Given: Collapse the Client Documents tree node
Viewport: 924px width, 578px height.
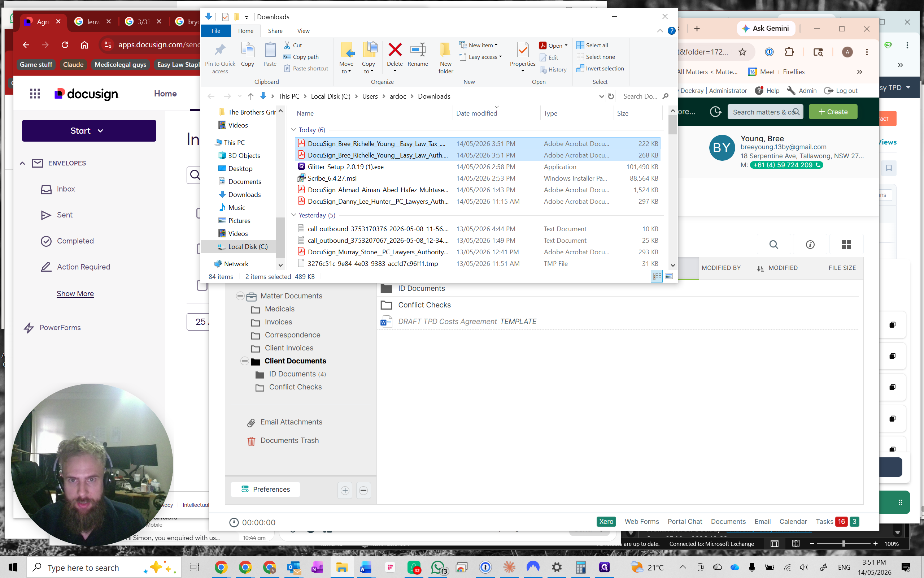Looking at the screenshot, I should click(x=244, y=361).
